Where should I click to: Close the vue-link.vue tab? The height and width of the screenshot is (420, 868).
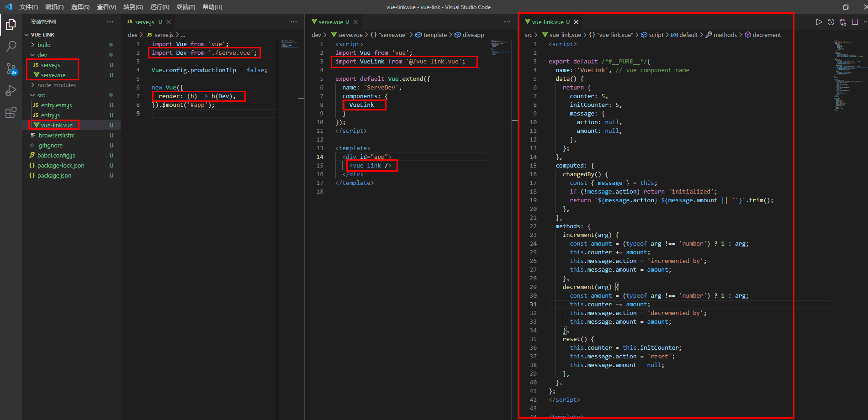click(x=576, y=22)
